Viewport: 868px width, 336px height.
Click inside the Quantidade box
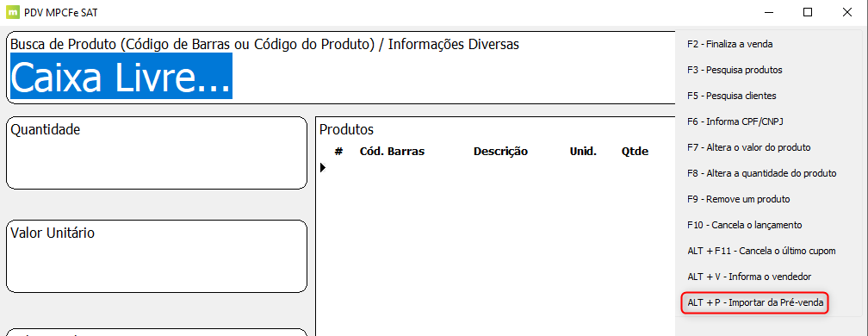click(x=157, y=152)
